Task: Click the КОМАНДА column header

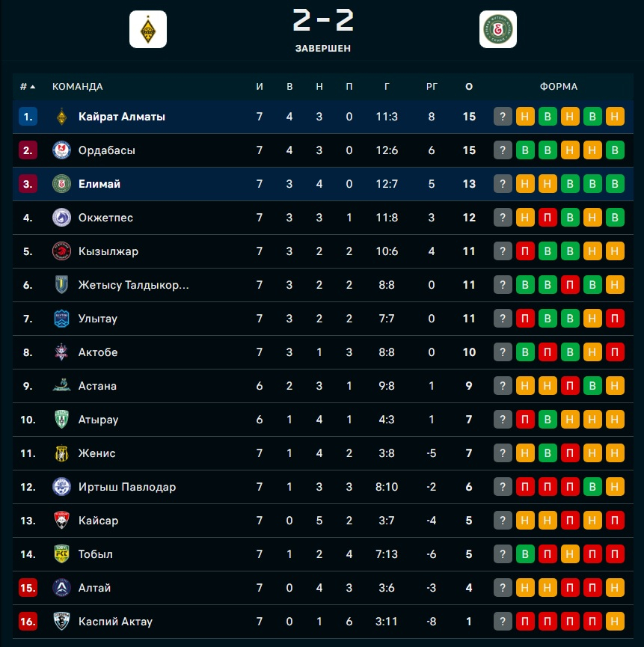Action: pos(78,87)
